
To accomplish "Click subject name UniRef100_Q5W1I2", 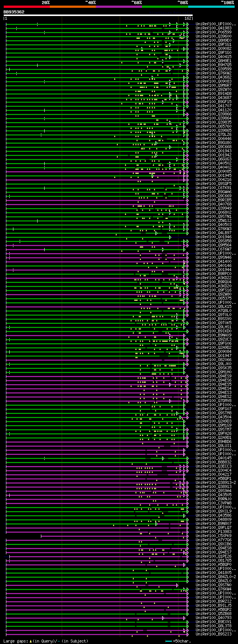I will click(x=213, y=220).
